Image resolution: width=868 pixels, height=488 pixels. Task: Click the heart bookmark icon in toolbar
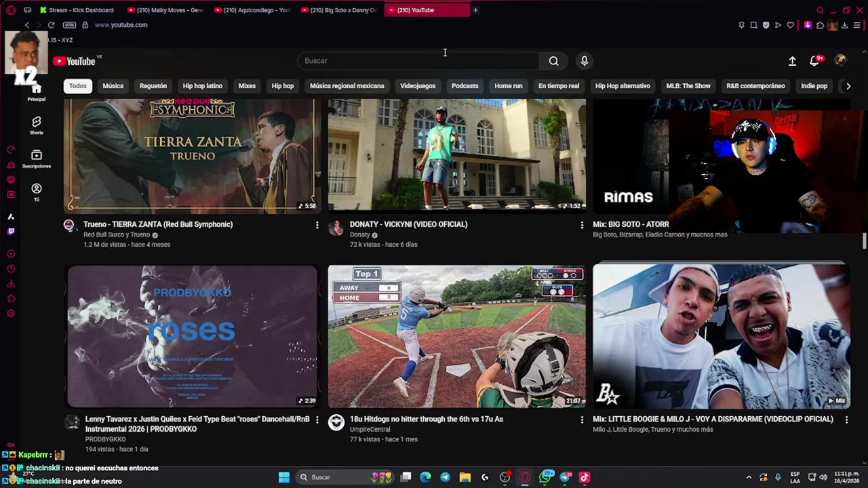pos(790,25)
